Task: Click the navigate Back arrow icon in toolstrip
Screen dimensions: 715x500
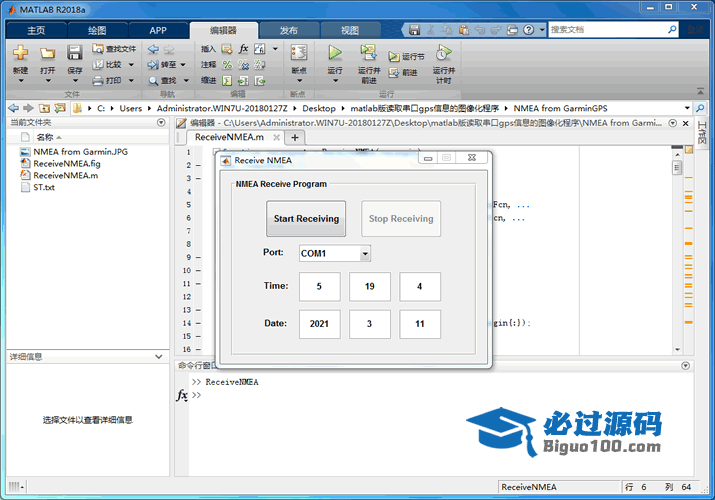Action: 154,49
